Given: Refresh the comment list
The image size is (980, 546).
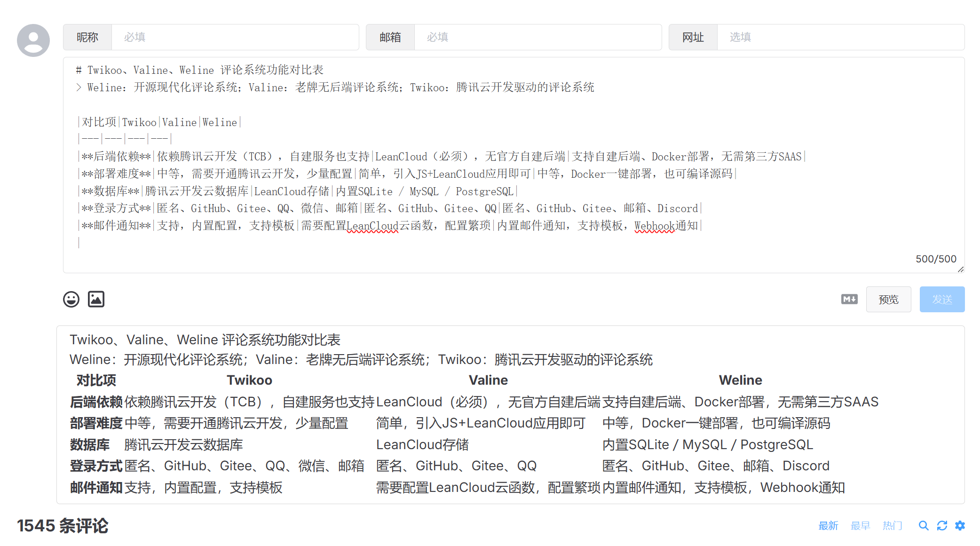Looking at the screenshot, I should point(942,526).
